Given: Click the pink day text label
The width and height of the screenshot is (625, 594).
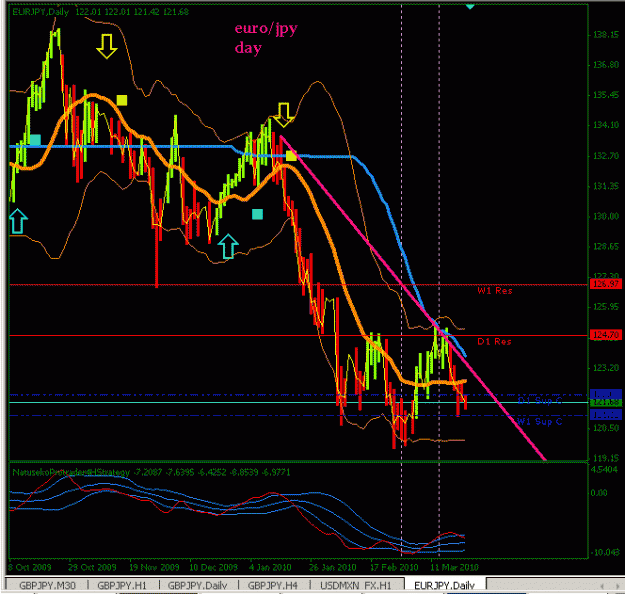Looking at the screenshot, I should (248, 48).
